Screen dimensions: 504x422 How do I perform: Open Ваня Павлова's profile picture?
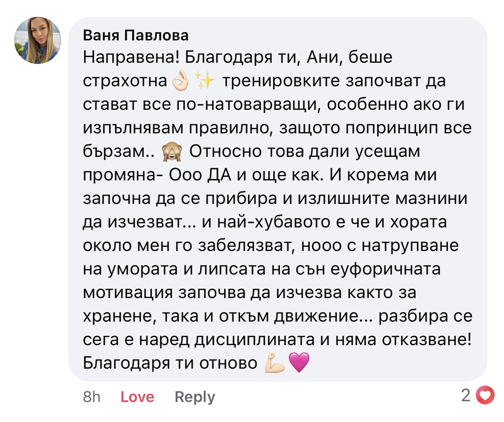click(x=38, y=40)
